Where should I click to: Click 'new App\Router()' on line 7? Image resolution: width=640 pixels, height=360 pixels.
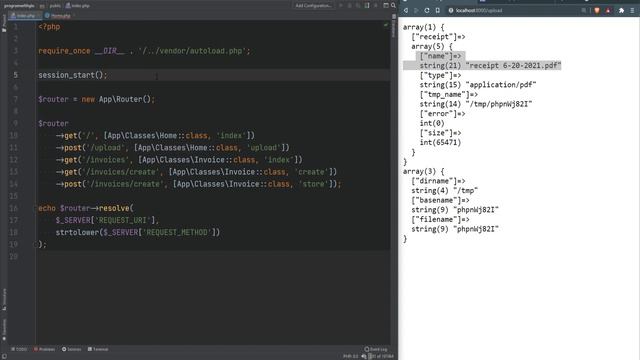point(116,99)
